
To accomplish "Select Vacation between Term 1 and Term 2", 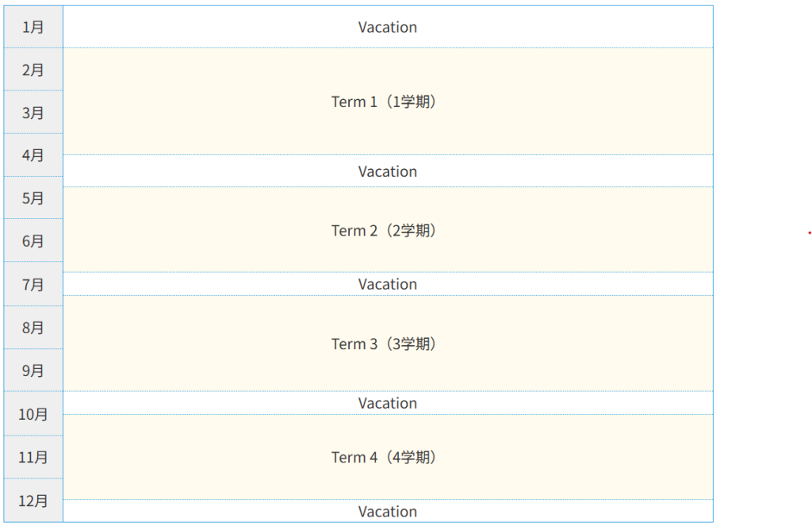I will pos(387,171).
